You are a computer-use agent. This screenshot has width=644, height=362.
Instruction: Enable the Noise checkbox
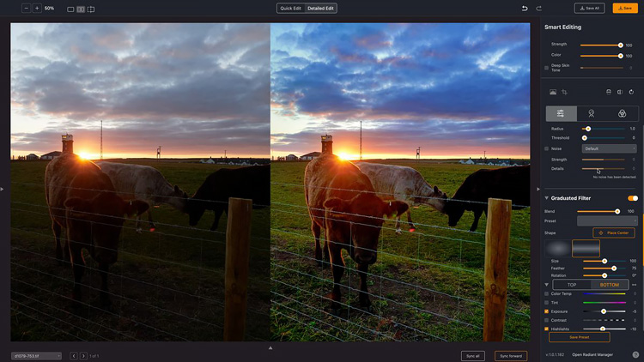[546, 148]
